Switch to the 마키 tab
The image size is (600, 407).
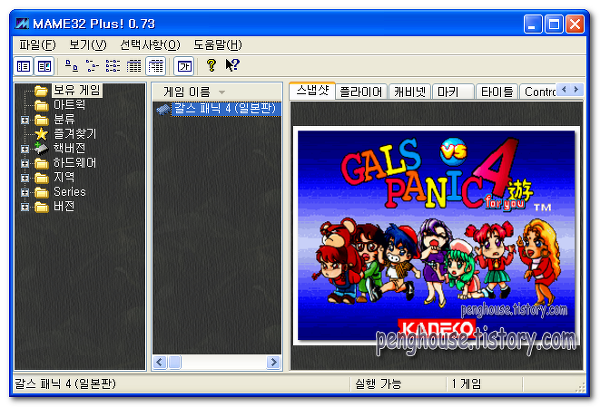pyautogui.click(x=453, y=92)
